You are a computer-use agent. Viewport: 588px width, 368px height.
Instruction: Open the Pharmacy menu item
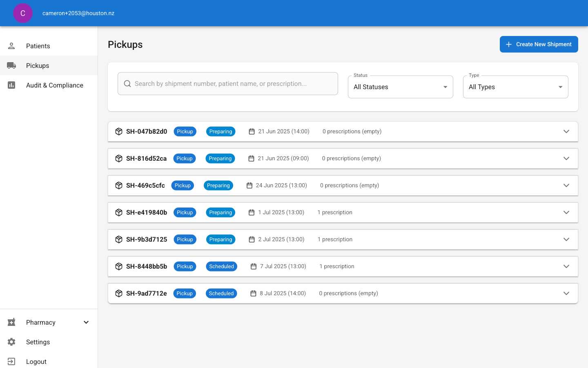pyautogui.click(x=49, y=322)
